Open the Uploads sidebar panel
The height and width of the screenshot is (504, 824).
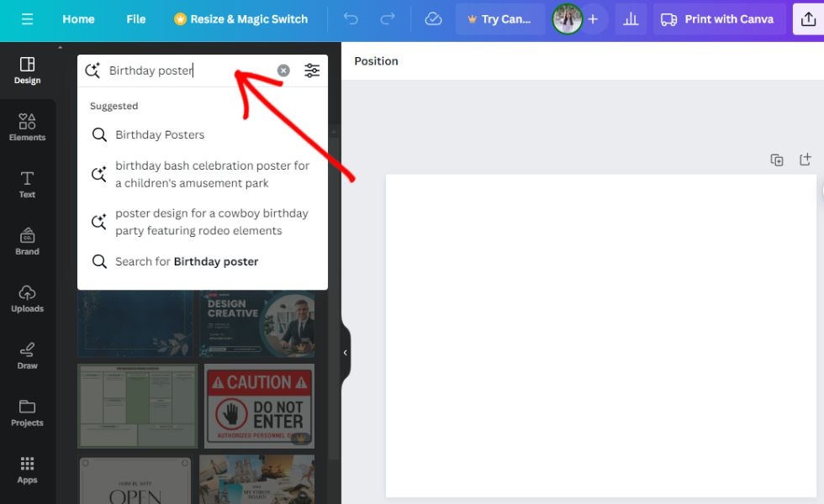pyautogui.click(x=27, y=299)
